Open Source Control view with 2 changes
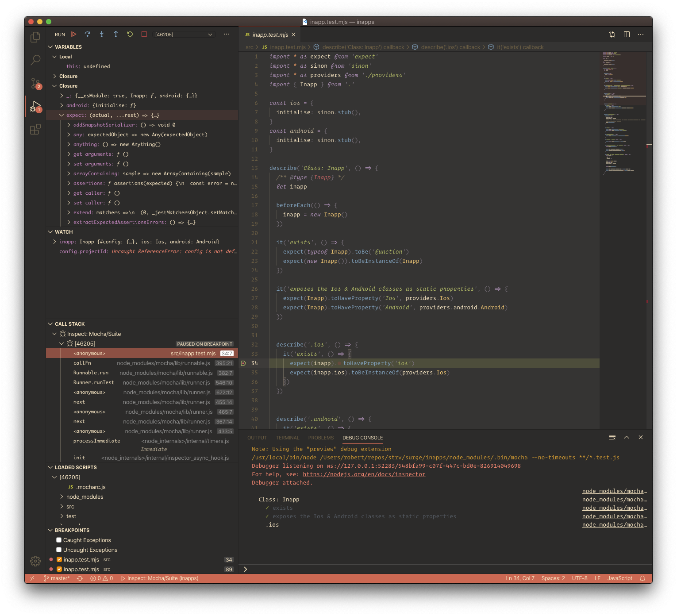Viewport: 677px width, 616px height. [35, 83]
